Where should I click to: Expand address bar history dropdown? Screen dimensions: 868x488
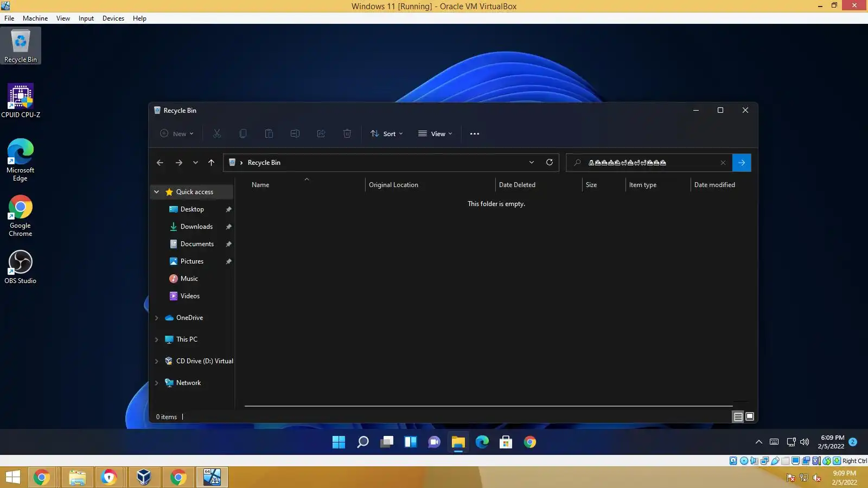point(532,162)
